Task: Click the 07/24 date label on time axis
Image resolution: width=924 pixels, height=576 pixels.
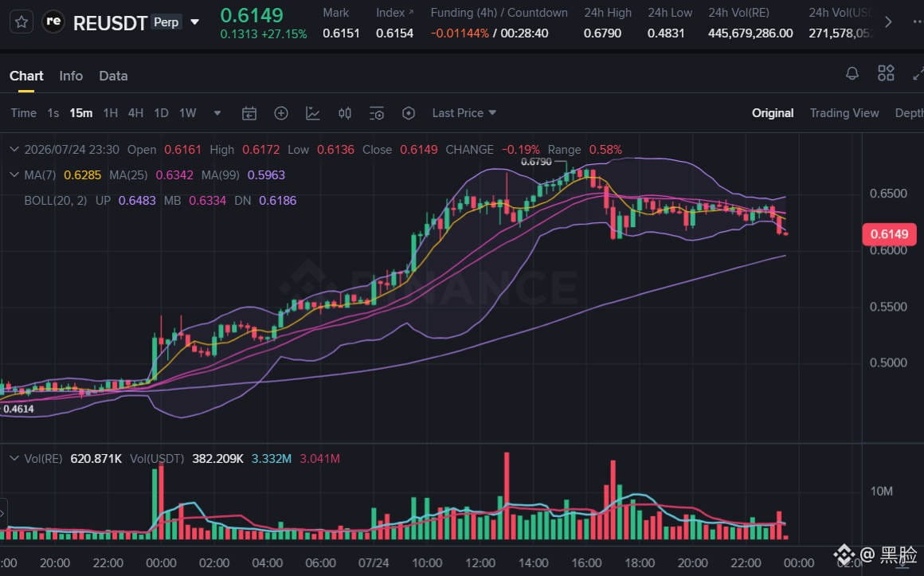Action: pos(374,563)
